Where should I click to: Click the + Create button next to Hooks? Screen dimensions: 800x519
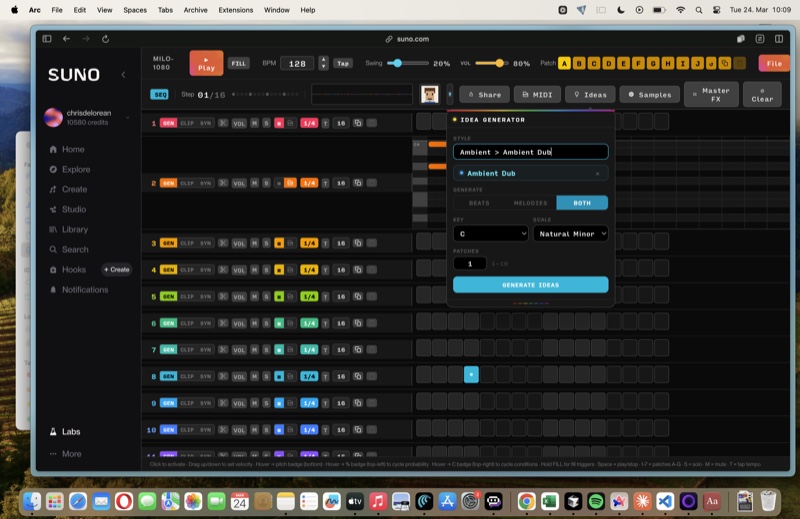tap(116, 269)
